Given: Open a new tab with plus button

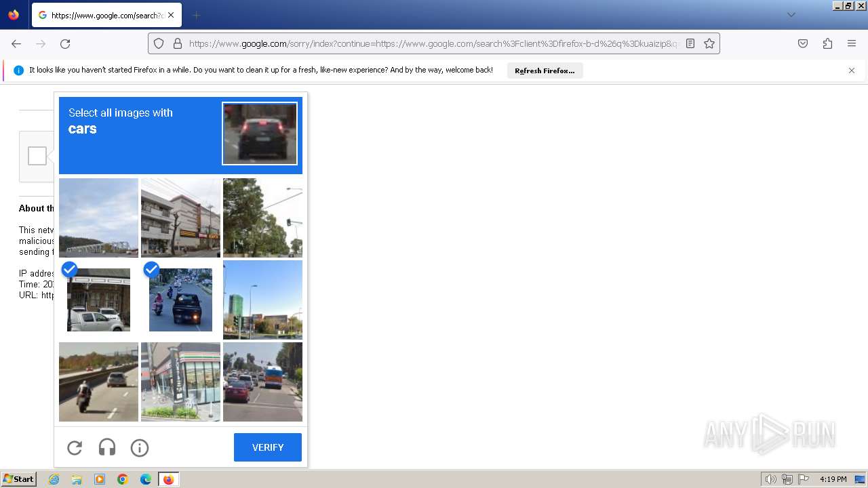Looking at the screenshot, I should coord(196,15).
